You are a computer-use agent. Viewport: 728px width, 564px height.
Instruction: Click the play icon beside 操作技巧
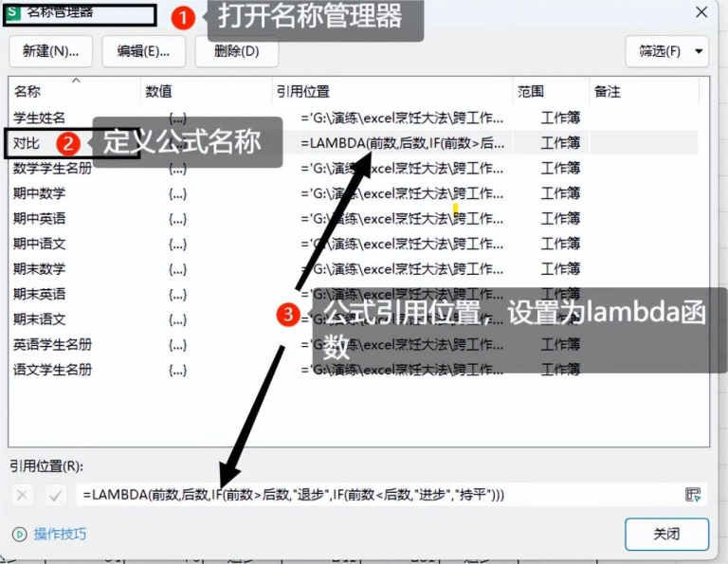click(x=19, y=535)
